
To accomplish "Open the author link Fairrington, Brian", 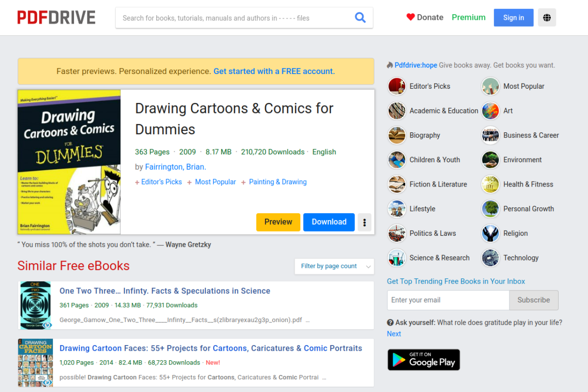I will click(175, 167).
